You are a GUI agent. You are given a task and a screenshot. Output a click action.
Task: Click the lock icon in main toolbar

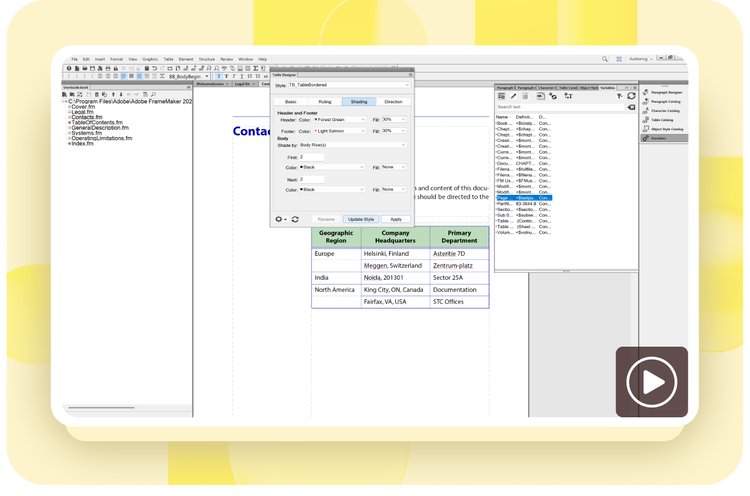pos(115,68)
